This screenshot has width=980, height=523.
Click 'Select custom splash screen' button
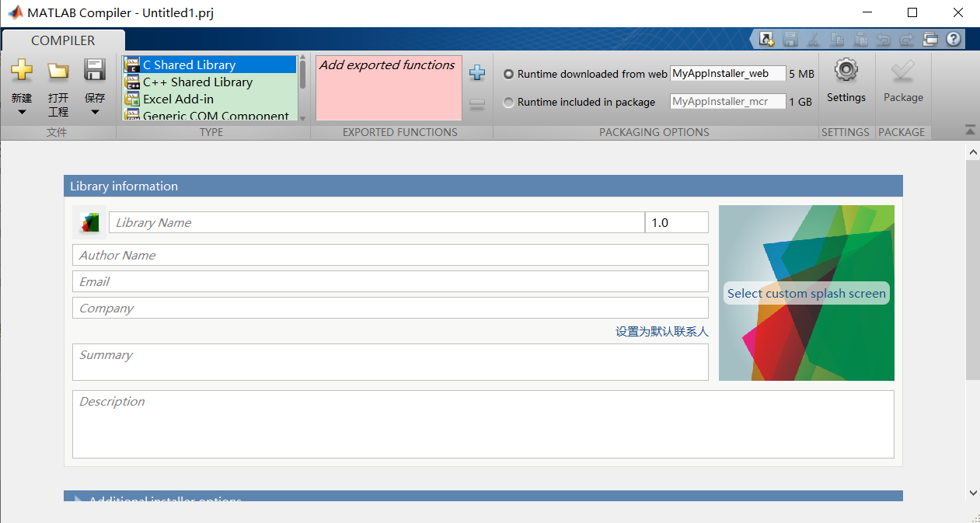click(x=806, y=293)
